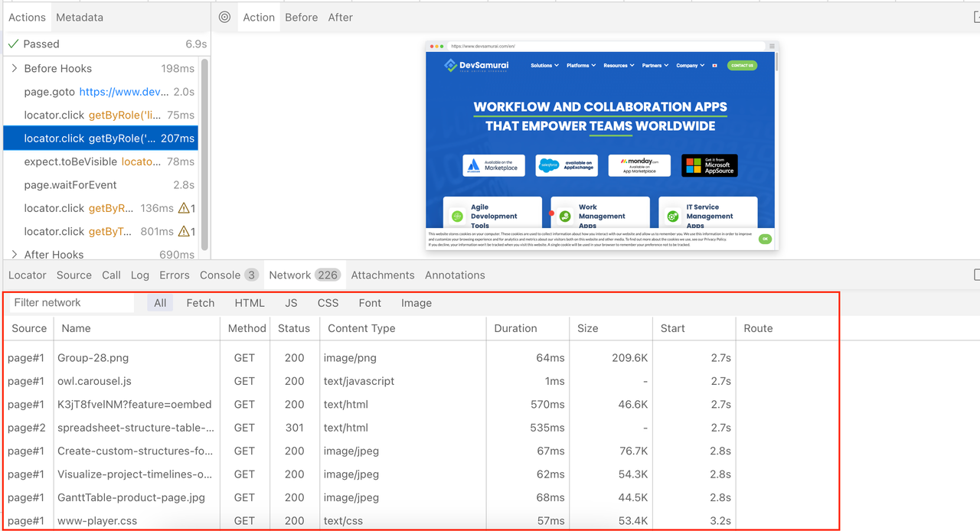This screenshot has height=531, width=980.
Task: Filter network requests by CSS
Action: point(328,303)
